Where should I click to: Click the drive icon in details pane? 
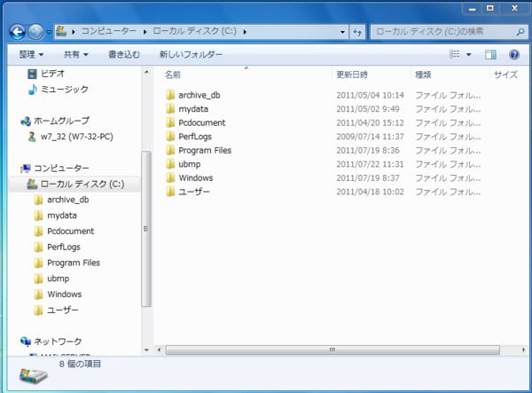coord(34,375)
